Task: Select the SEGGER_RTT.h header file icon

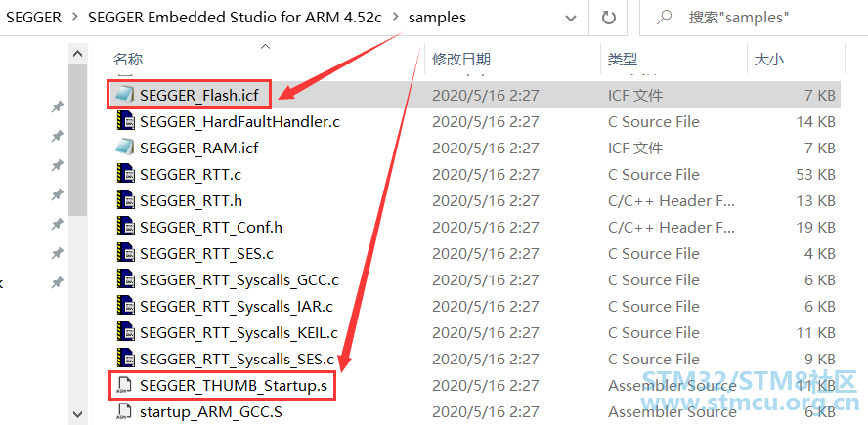Action: click(126, 201)
